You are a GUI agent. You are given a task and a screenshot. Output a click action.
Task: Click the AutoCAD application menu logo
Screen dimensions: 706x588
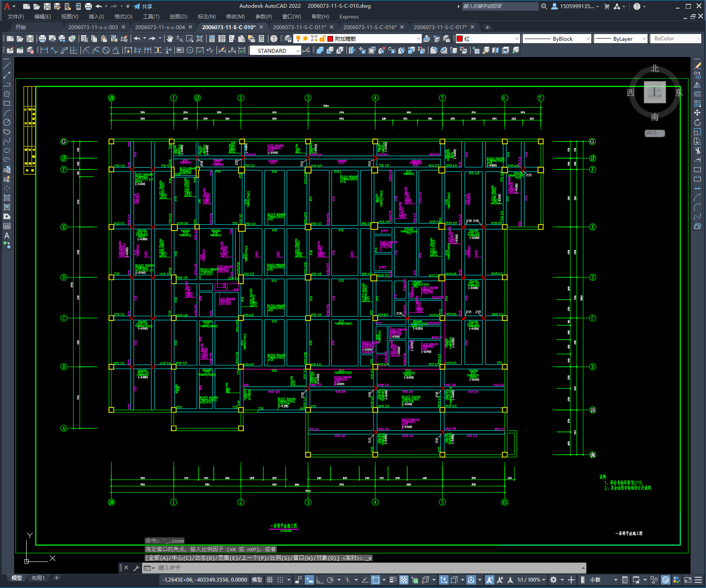click(7, 6)
